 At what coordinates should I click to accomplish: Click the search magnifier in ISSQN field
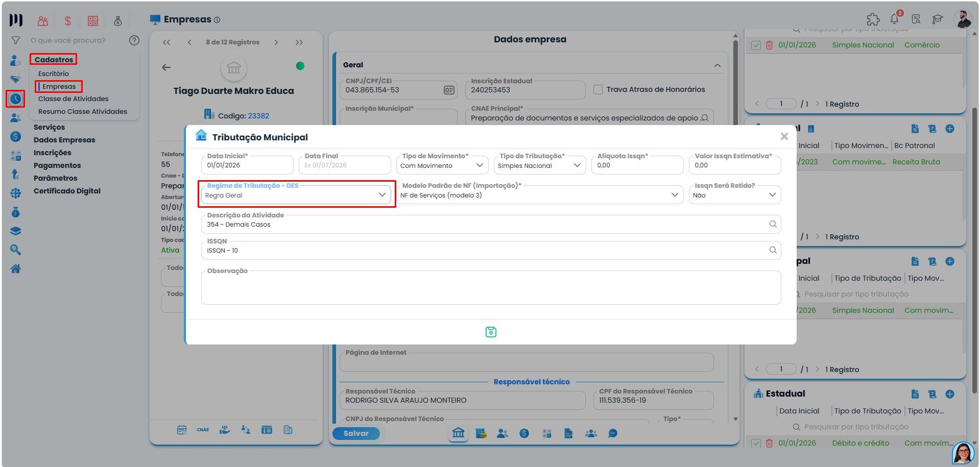point(773,250)
